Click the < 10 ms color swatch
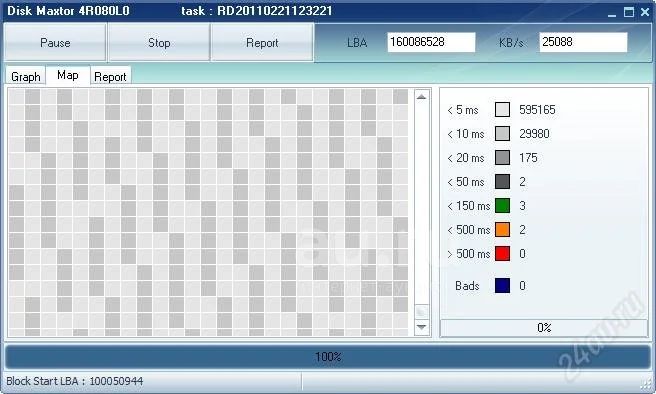 click(502, 134)
